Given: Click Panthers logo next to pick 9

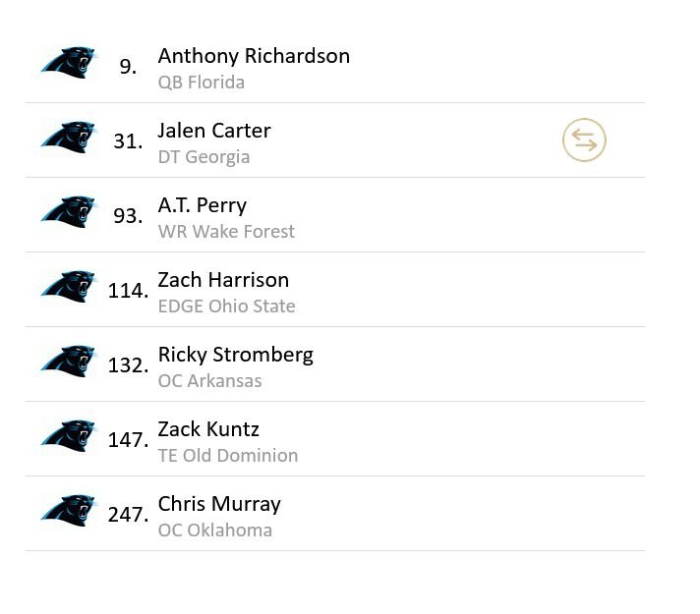Looking at the screenshot, I should (x=69, y=64).
